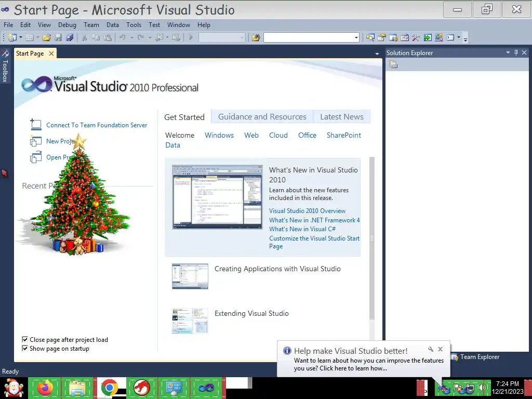Click the Start Debugging play icon
The image size is (532, 399).
pos(191,37)
